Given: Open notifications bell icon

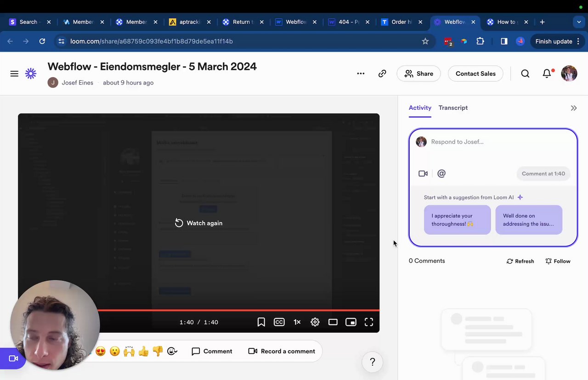Looking at the screenshot, I should point(547,74).
